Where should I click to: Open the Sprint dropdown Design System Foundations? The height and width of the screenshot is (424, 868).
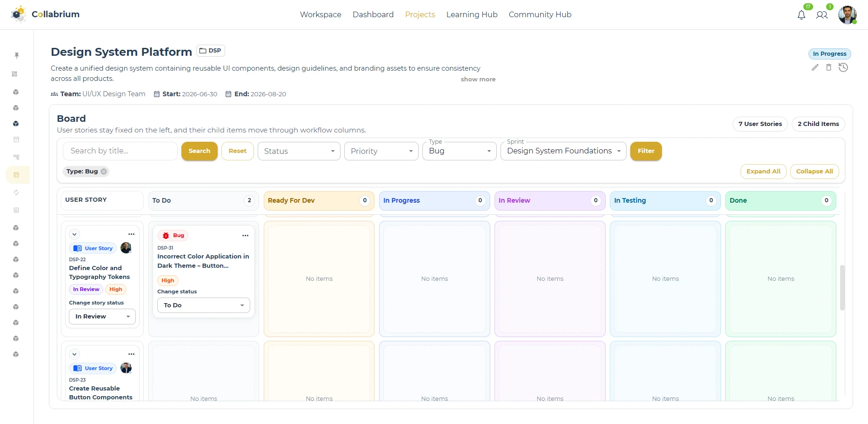(563, 151)
